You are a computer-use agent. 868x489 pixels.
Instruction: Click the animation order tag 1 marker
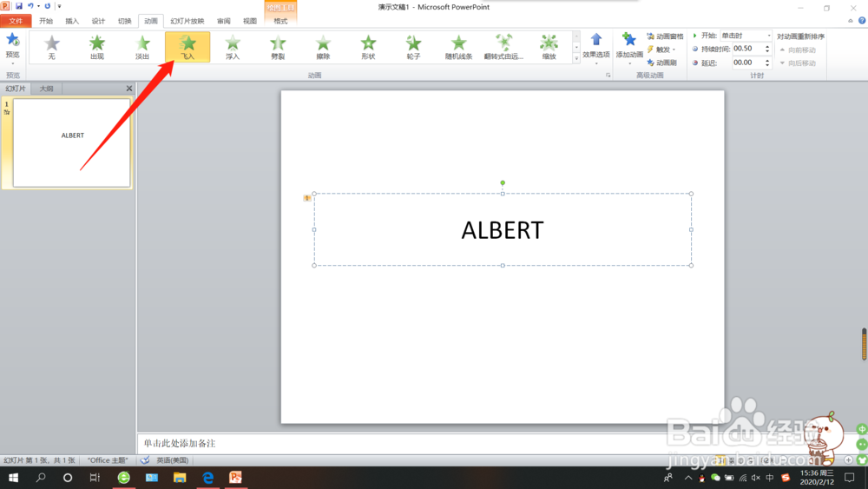point(306,198)
